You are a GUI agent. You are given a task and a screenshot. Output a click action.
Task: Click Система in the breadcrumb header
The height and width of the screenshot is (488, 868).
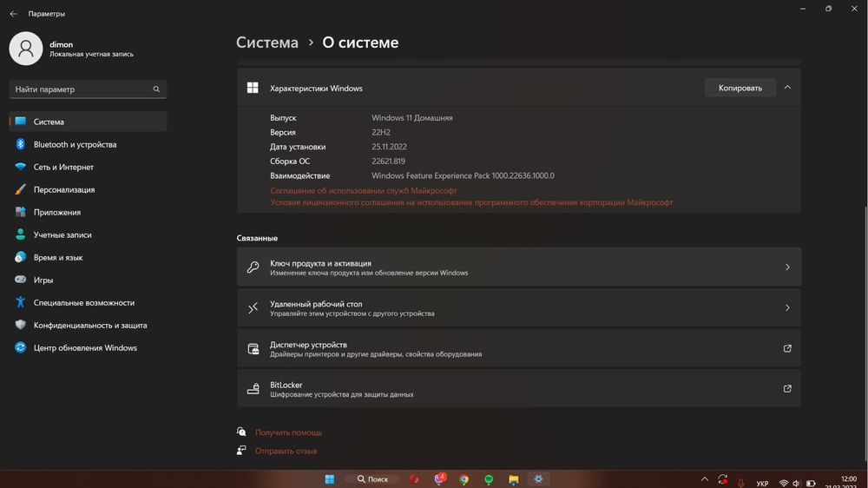click(266, 42)
